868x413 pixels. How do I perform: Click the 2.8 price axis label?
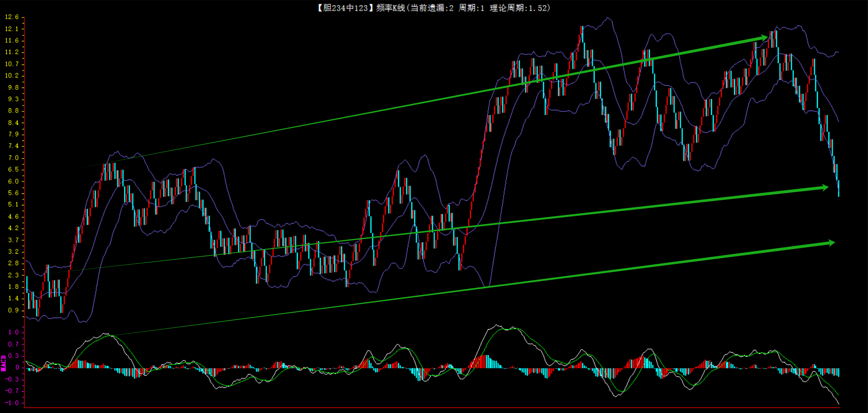tap(14, 263)
